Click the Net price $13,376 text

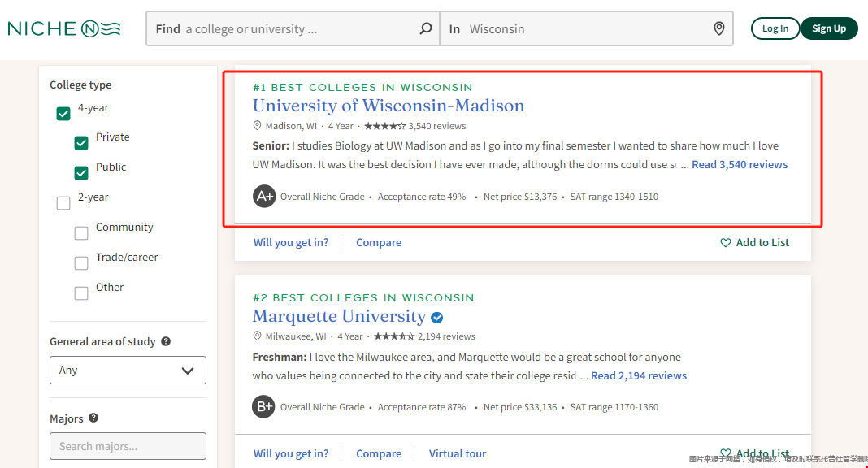[x=520, y=197]
